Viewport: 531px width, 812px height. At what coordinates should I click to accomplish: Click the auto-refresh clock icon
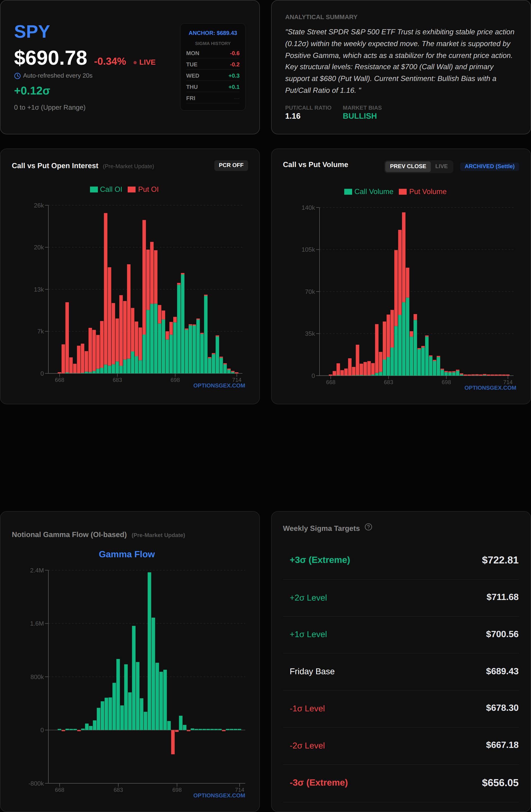click(17, 76)
